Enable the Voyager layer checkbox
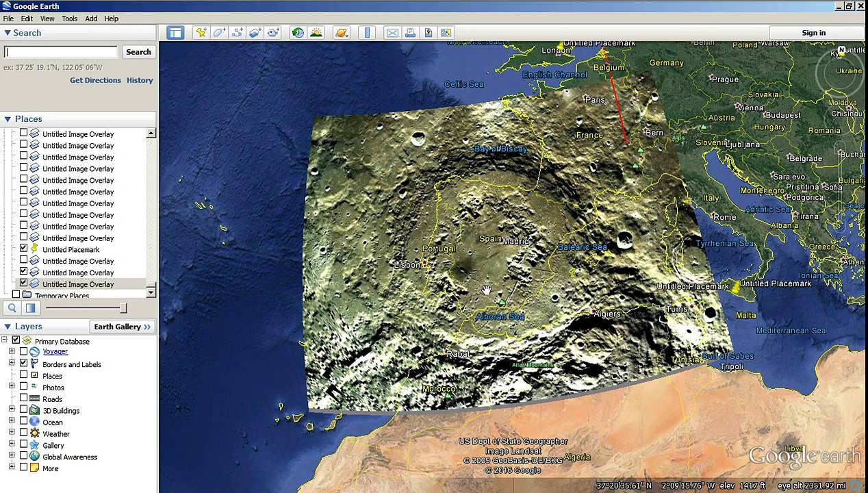The width and height of the screenshot is (868, 493). (23, 352)
